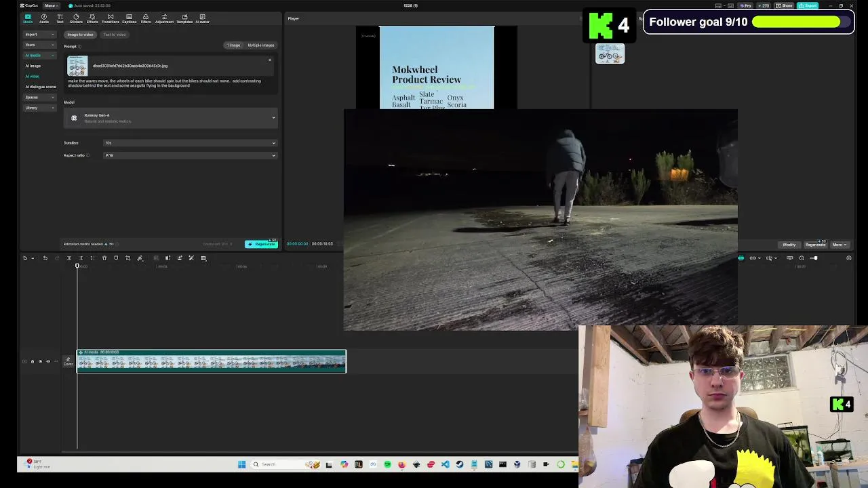Open the More dropdown at right panel
The height and width of the screenshot is (488, 868).
pyautogui.click(x=840, y=245)
